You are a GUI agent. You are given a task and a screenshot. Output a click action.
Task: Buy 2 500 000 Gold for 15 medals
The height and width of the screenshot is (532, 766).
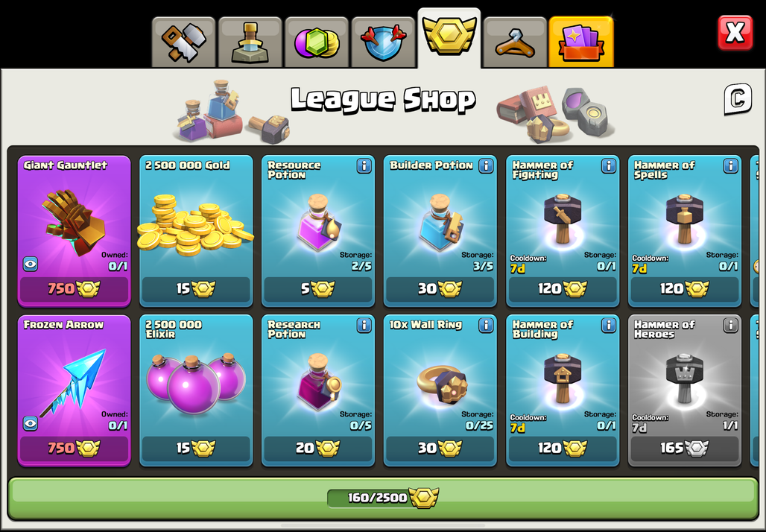[x=196, y=289]
